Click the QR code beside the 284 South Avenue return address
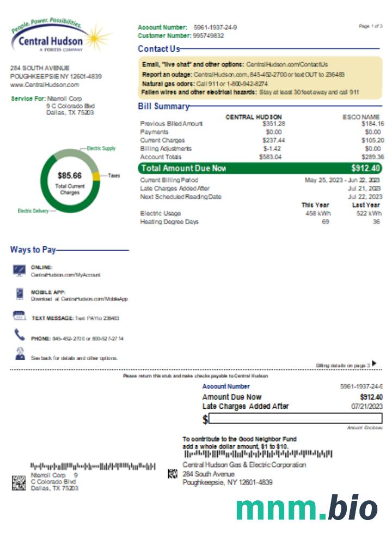392x545 pixels. point(173,474)
